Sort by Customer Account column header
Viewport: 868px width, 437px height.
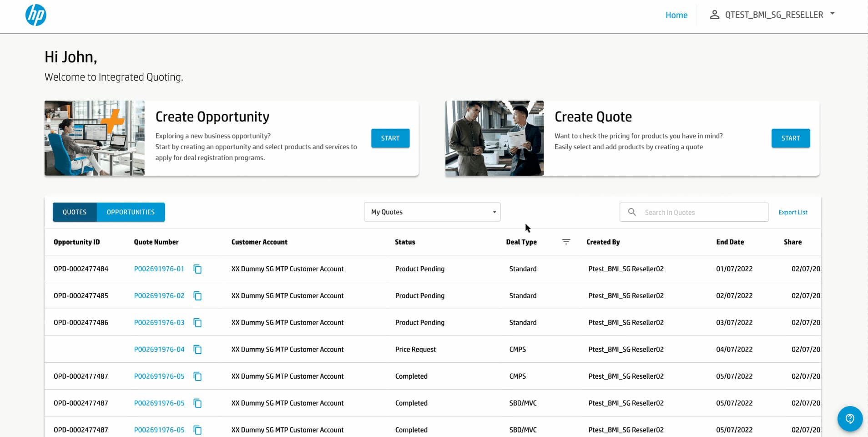pyautogui.click(x=259, y=242)
